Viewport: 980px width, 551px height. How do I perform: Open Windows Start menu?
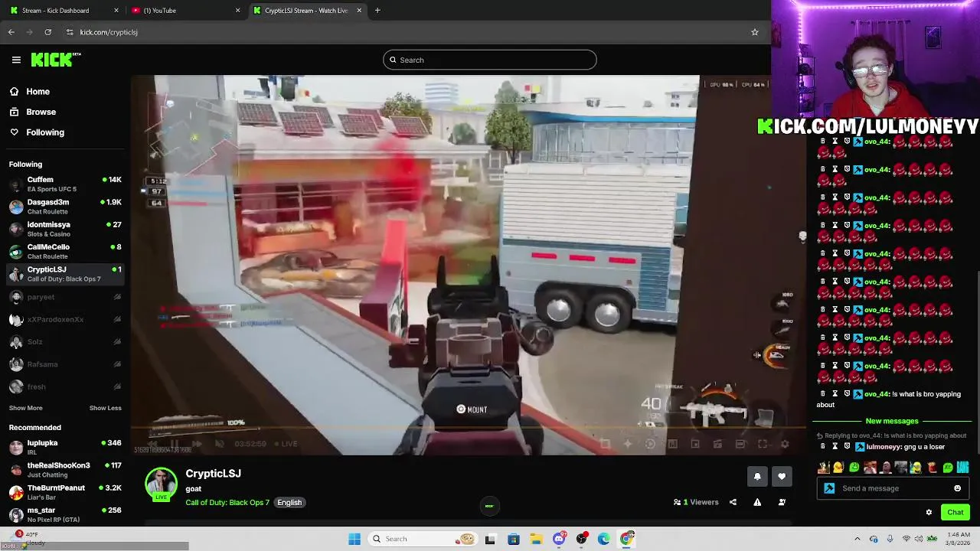point(354,539)
